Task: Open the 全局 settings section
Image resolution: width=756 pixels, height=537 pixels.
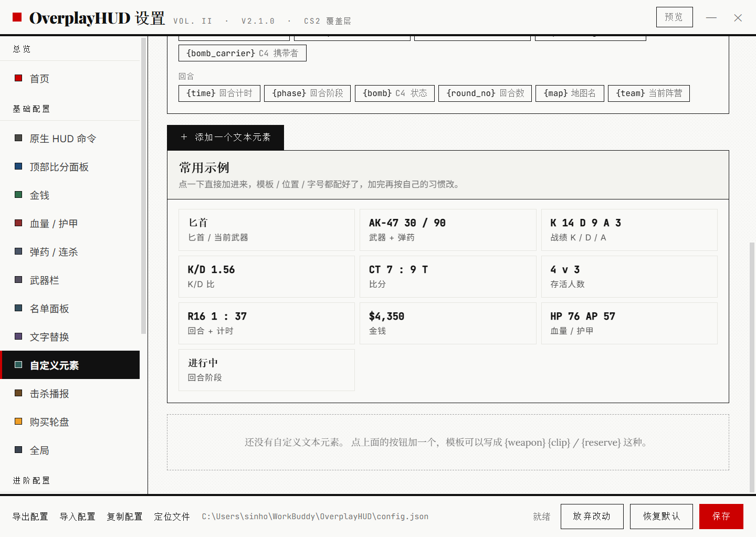Action: tap(70, 450)
